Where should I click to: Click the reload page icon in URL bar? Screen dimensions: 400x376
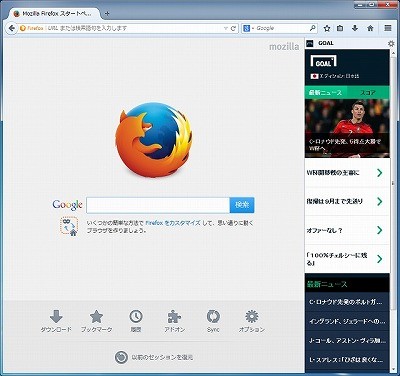click(x=234, y=28)
